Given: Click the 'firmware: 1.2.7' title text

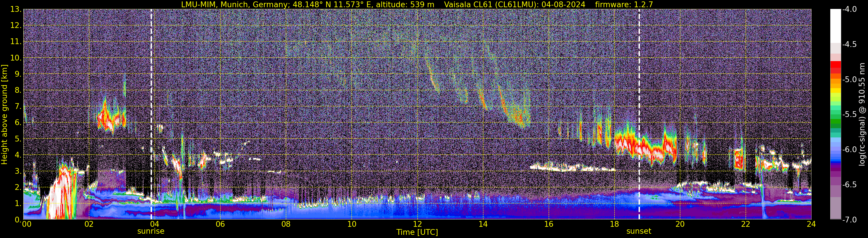Looking at the screenshot, I should click(x=624, y=5).
